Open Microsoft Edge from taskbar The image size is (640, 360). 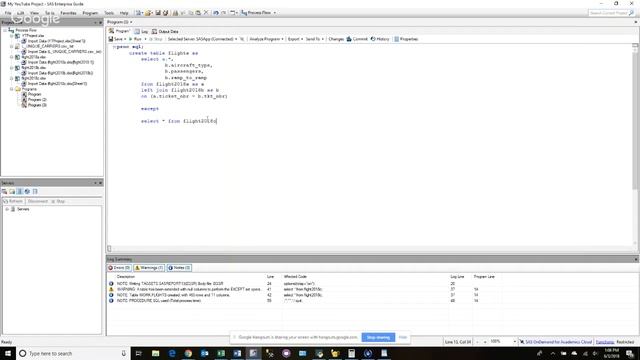coord(172,353)
